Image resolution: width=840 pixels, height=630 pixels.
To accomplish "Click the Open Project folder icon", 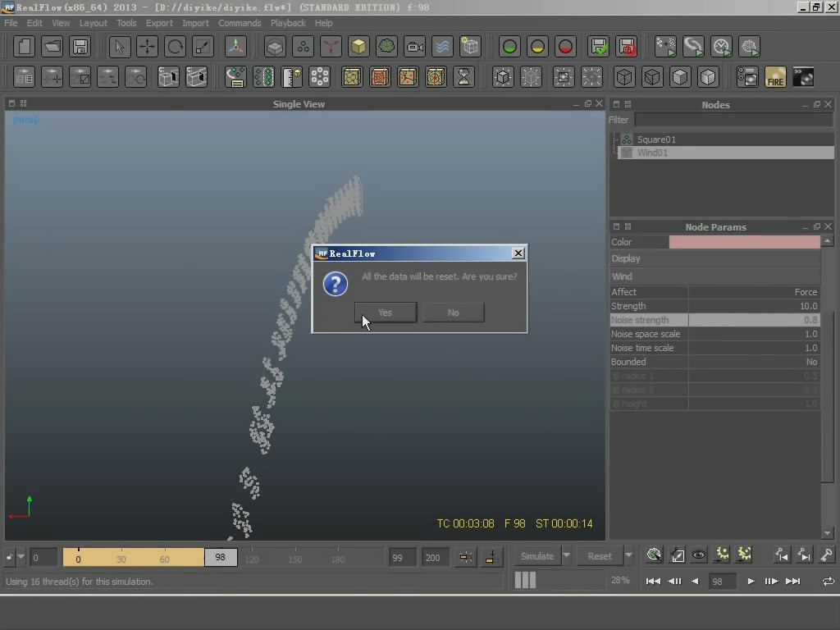I will [52, 47].
